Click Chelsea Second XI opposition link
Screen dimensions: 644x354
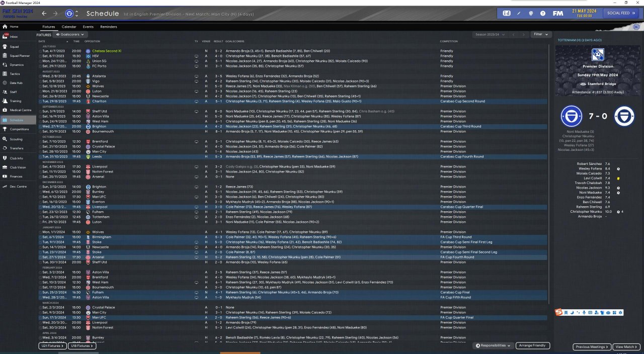pos(106,51)
